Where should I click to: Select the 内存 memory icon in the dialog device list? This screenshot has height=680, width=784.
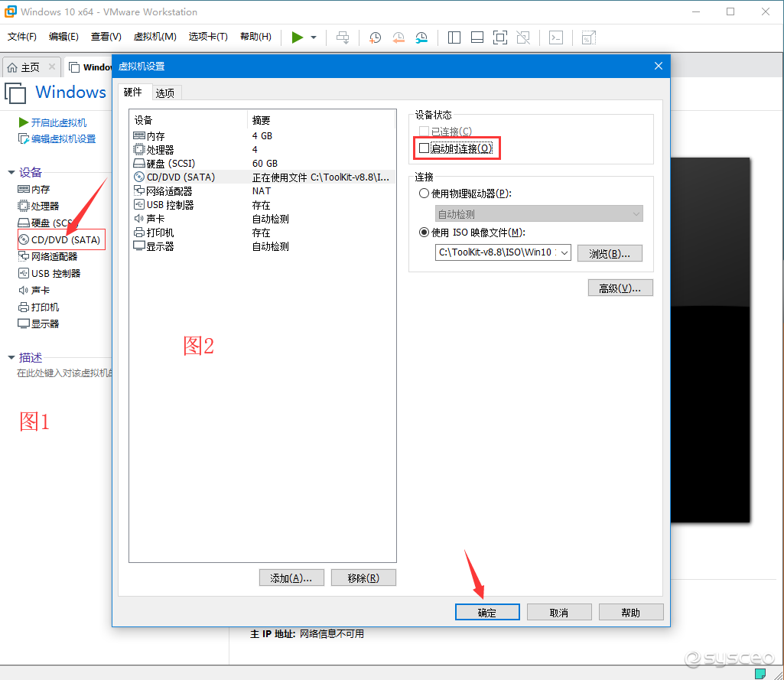[139, 135]
